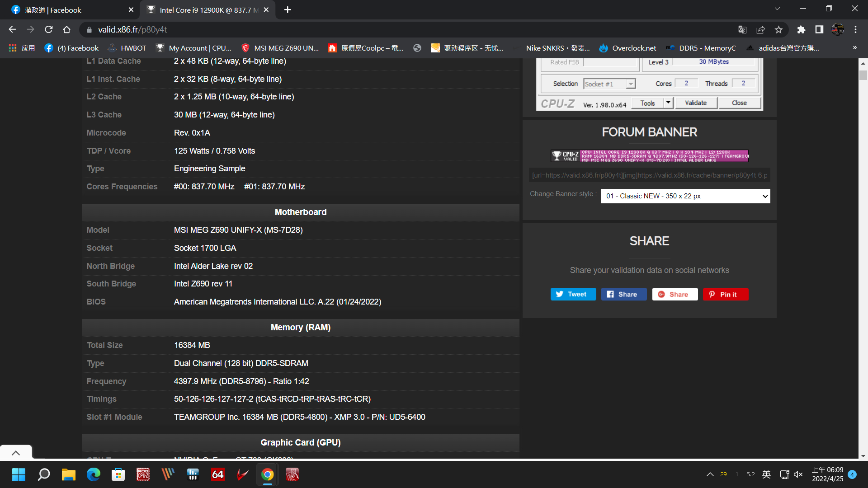
Task: Open Microsoft Edge from the taskbar
Action: (94, 474)
